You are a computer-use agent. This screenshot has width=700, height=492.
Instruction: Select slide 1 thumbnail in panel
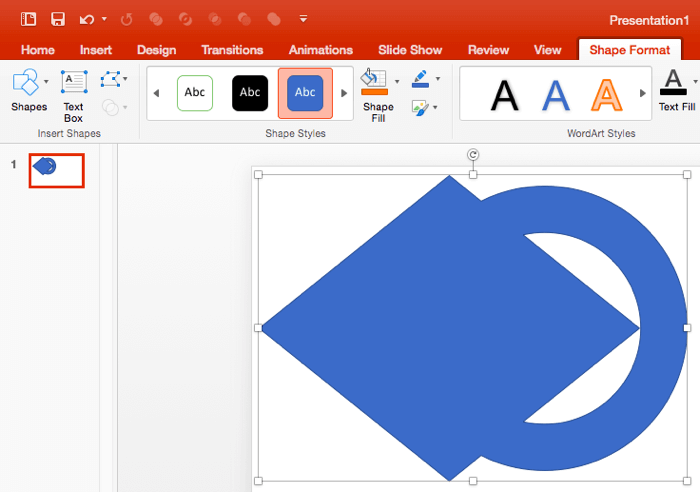click(56, 169)
